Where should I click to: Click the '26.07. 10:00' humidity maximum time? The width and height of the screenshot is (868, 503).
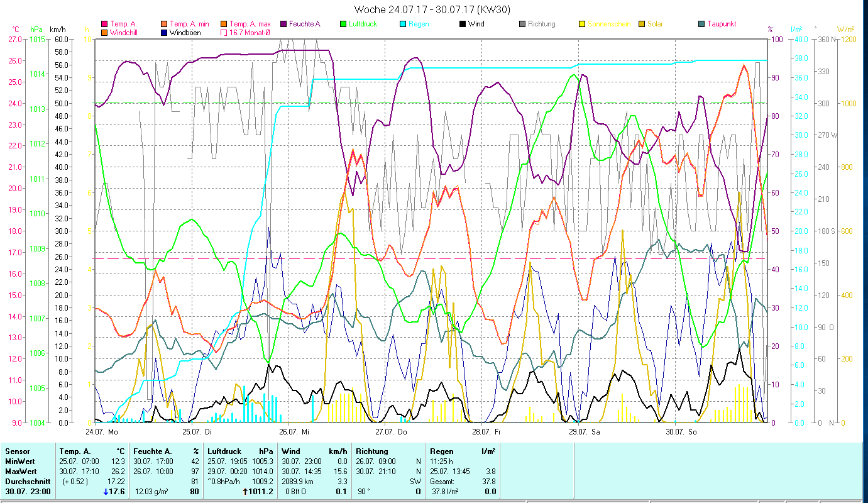click(153, 471)
